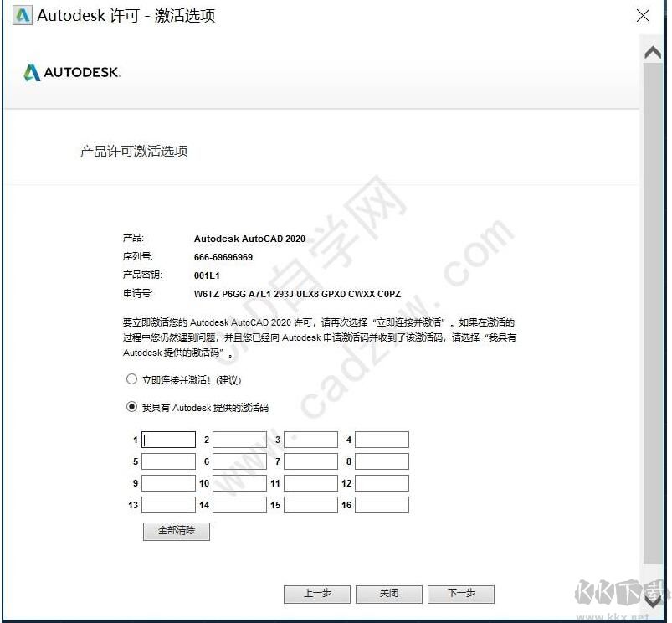Click the Autodesk logo in the title bar
The height and width of the screenshot is (623, 672).
tap(21, 15)
